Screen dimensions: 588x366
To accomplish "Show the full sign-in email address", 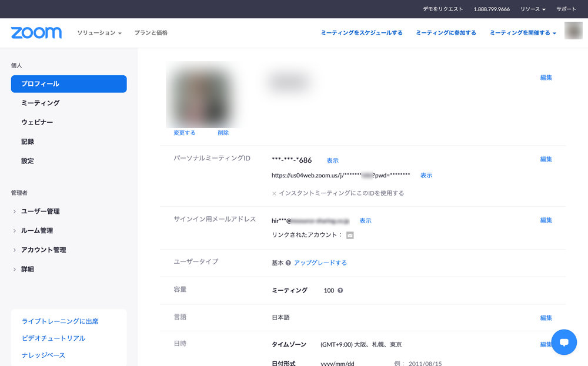I will (x=366, y=221).
